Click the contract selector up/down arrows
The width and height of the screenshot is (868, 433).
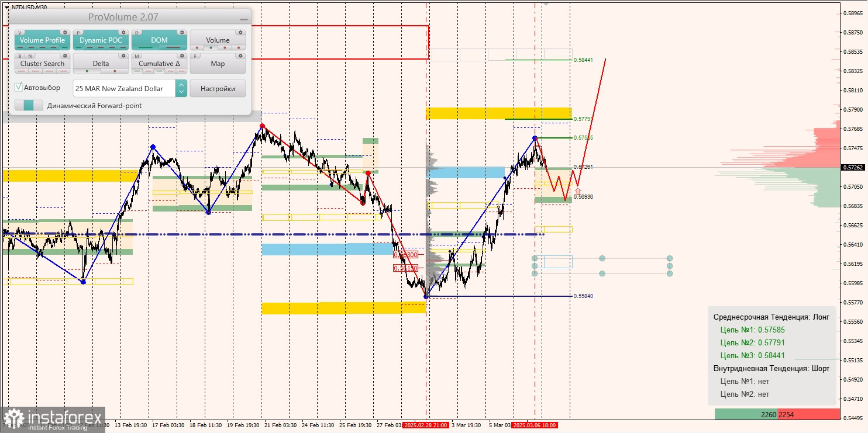pos(181,88)
